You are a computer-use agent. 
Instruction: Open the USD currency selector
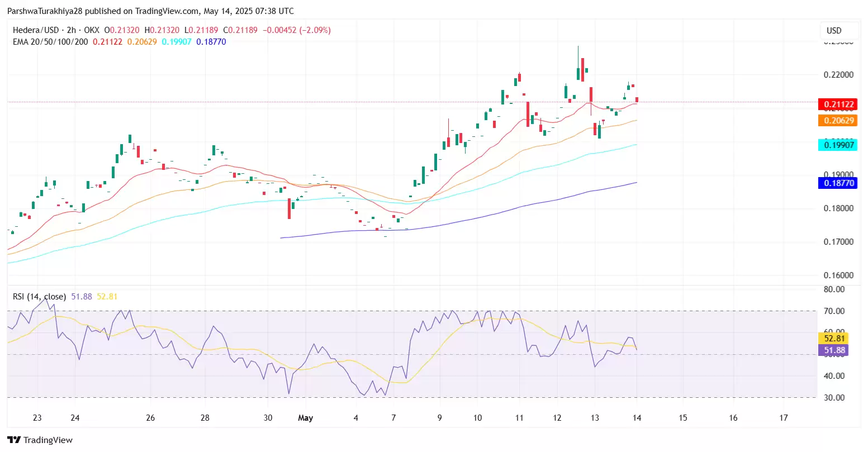point(833,30)
